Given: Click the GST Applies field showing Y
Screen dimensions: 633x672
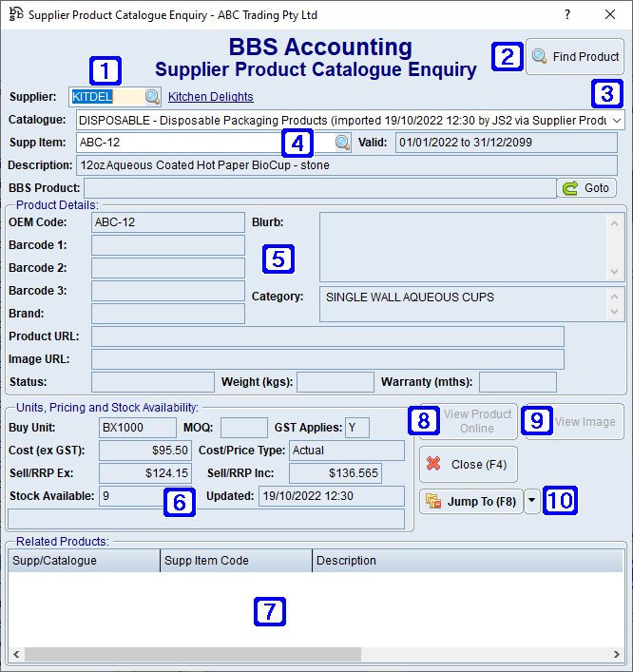Looking at the screenshot, I should [357, 428].
